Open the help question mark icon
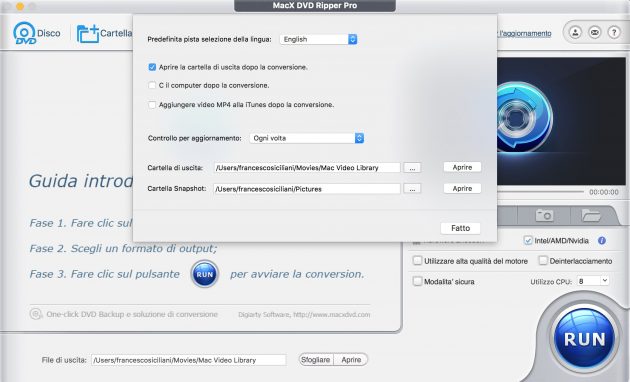Screen dimensions: 630x382 pyautogui.click(x=614, y=32)
